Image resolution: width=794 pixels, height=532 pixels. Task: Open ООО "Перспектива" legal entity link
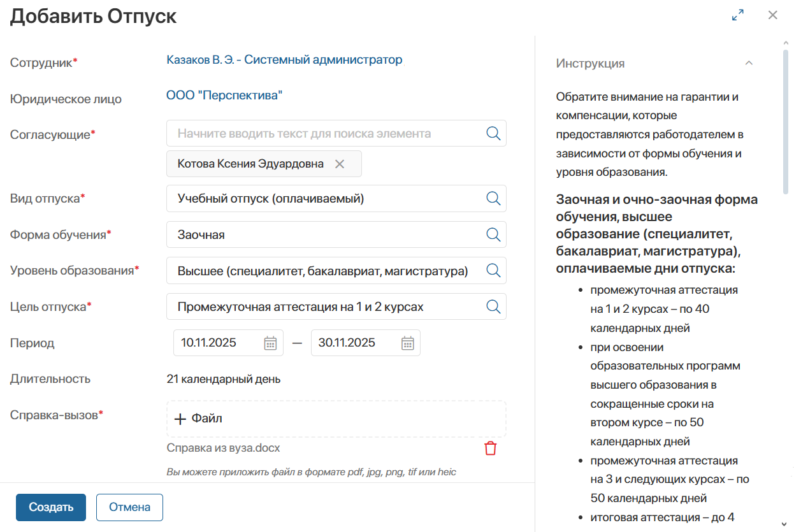coord(224,96)
